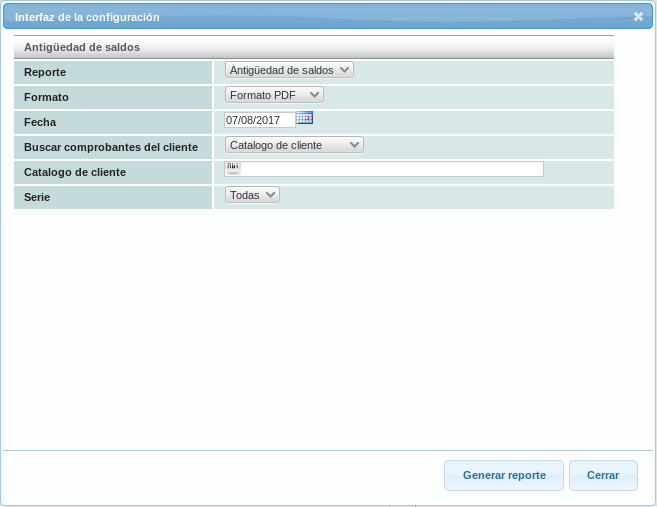Click the Serie row label
This screenshot has height=507, width=657.
pos(37,197)
